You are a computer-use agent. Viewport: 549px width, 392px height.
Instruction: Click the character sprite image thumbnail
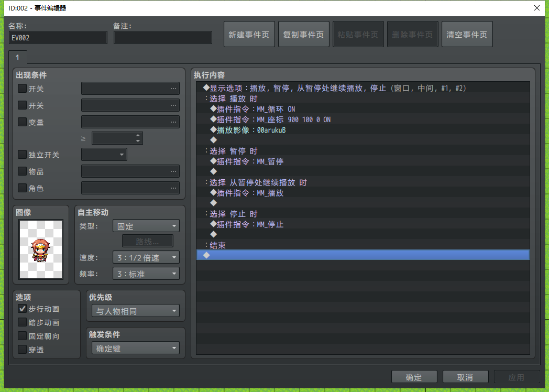point(41,249)
